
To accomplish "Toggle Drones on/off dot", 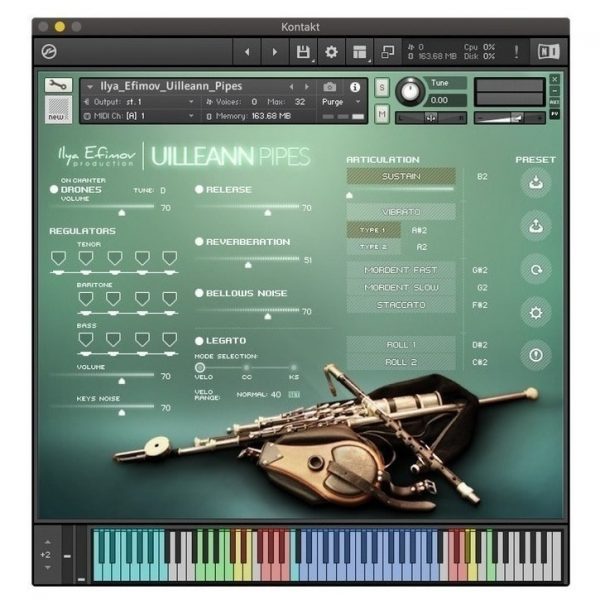I will coord(54,189).
